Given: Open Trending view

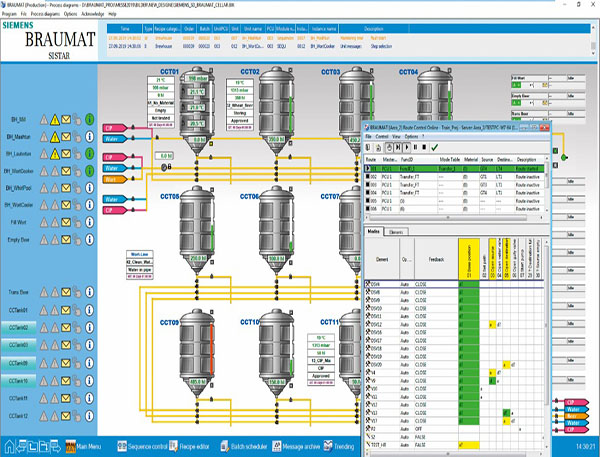Looking at the screenshot, I should (339, 447).
